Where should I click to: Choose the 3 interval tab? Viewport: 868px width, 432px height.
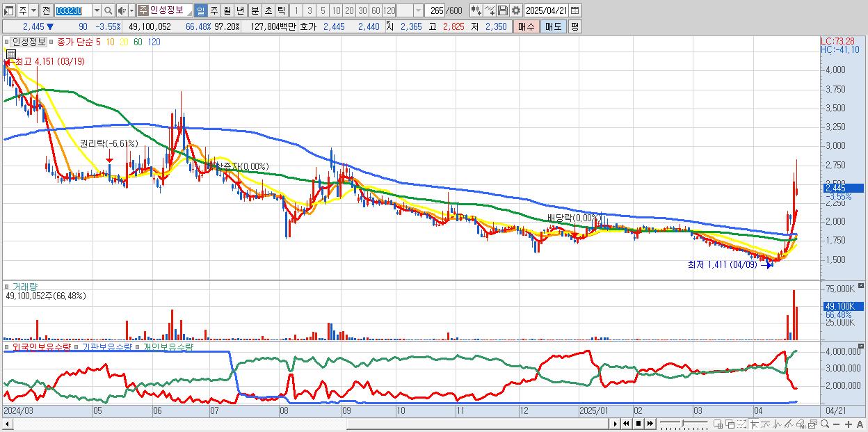pos(310,10)
